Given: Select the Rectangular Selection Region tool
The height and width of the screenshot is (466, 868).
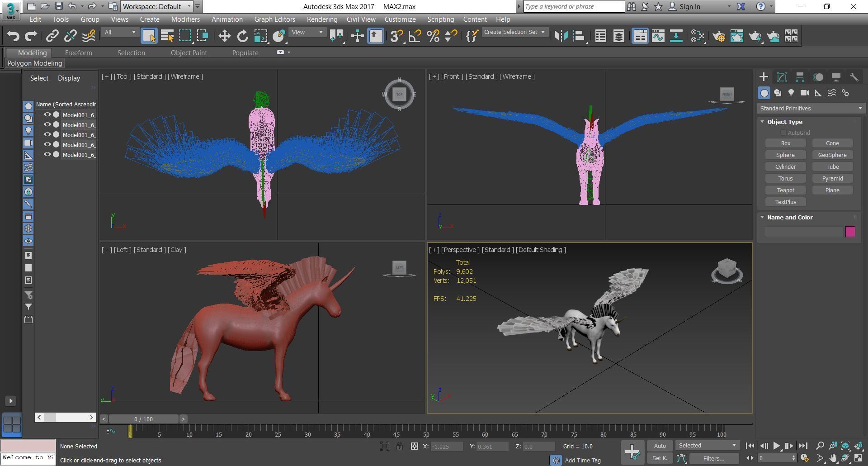Looking at the screenshot, I should [185, 36].
